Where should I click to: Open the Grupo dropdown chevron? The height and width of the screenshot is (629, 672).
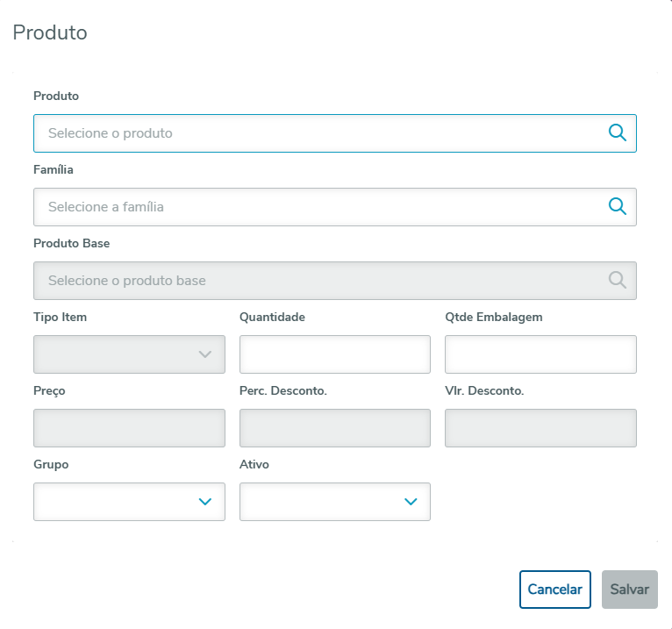point(205,502)
